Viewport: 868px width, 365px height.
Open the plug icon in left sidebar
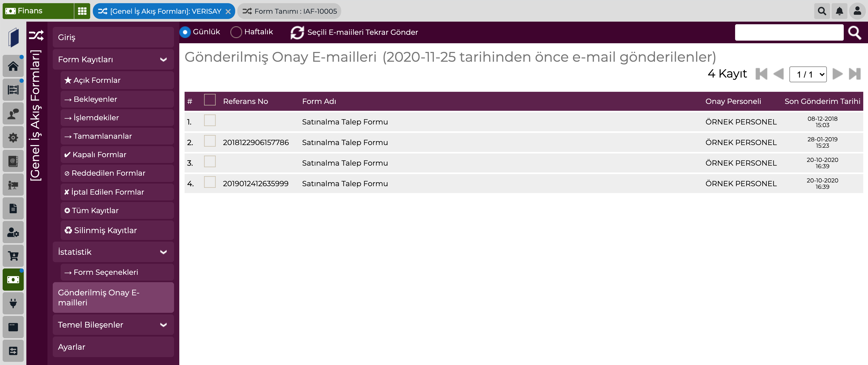[x=13, y=303]
